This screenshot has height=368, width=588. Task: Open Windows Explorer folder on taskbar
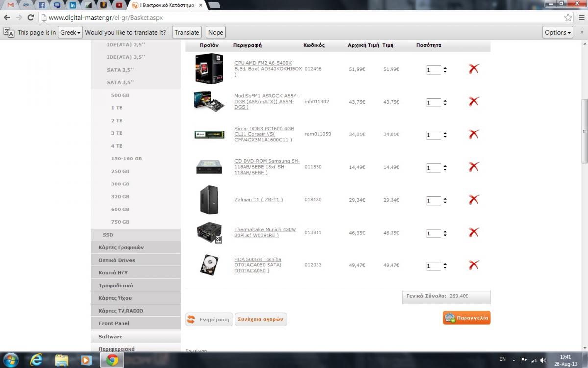(61, 360)
